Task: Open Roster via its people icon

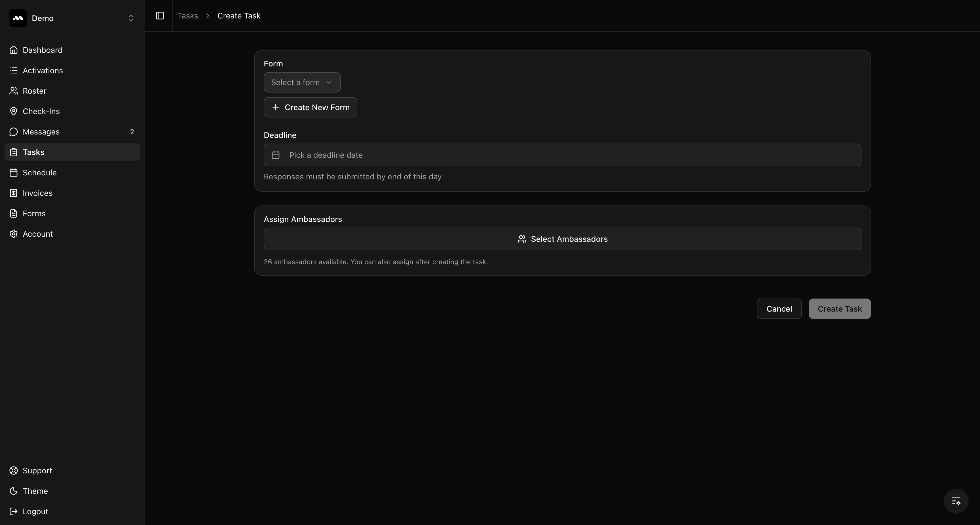Action: click(x=14, y=91)
